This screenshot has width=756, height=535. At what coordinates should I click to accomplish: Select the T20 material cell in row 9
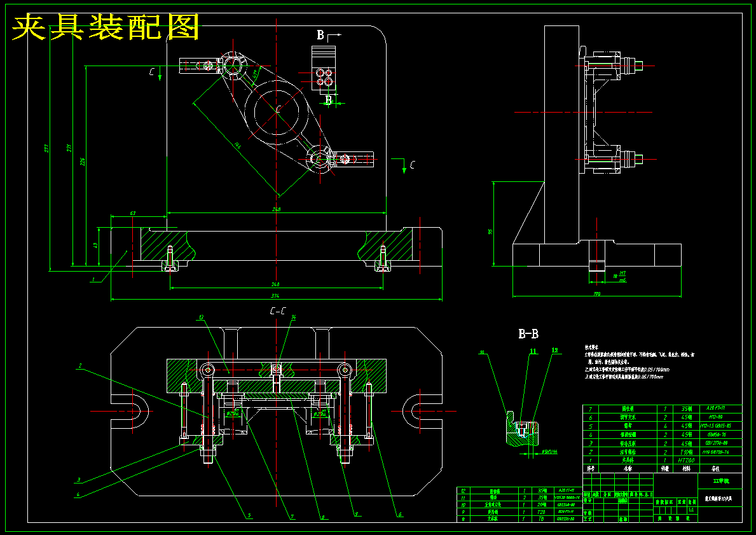point(542,512)
